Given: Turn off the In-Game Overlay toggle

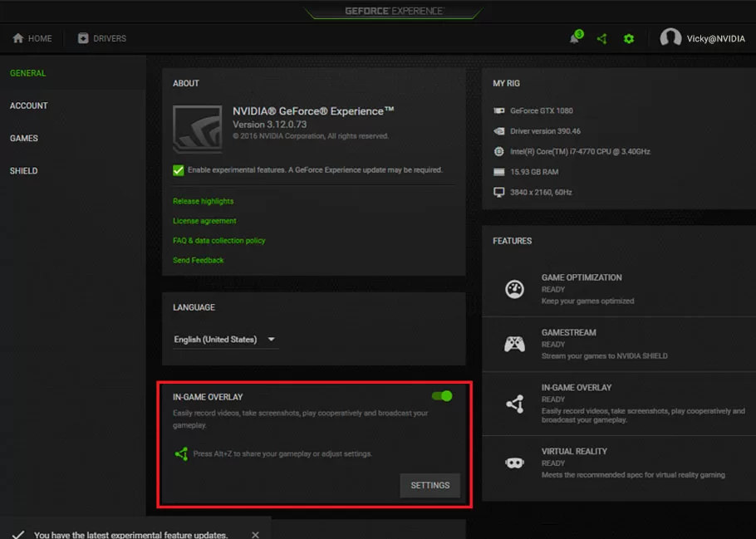Looking at the screenshot, I should pyautogui.click(x=442, y=396).
